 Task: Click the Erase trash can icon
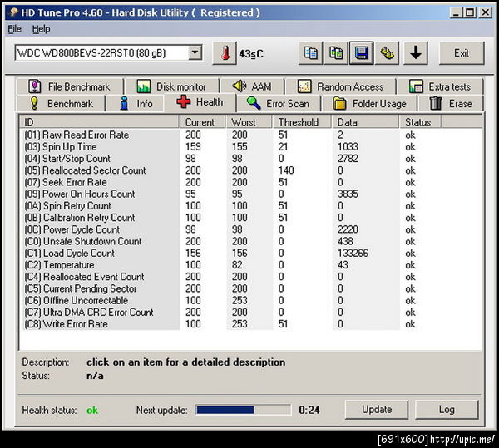pos(436,103)
